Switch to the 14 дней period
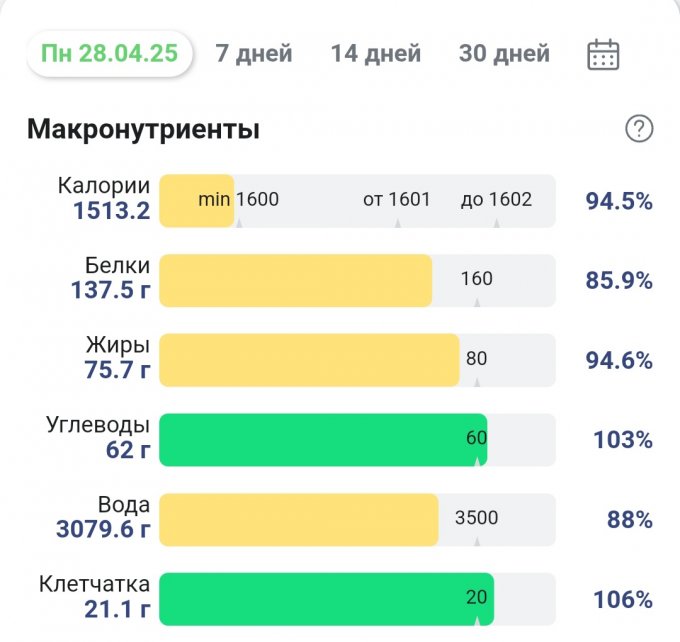This screenshot has height=642, width=680. (376, 53)
